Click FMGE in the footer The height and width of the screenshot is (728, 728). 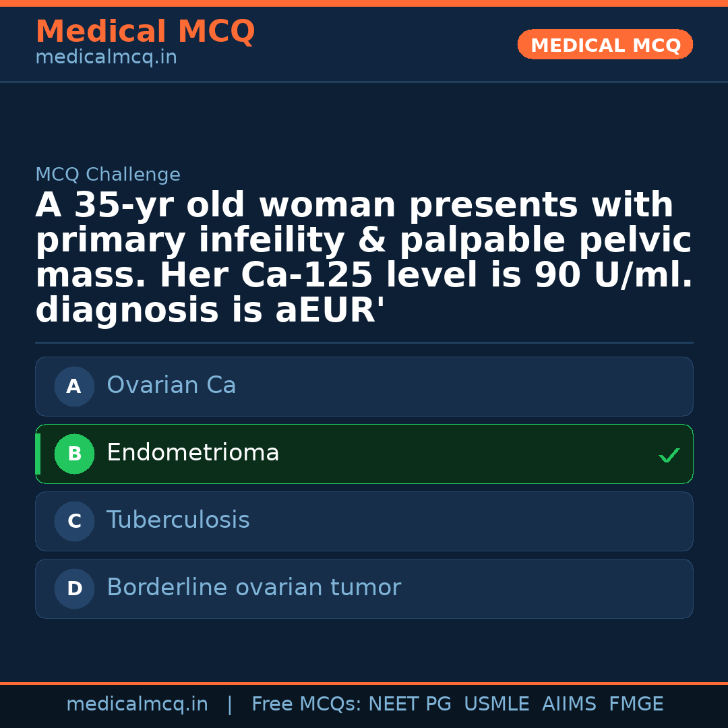[x=636, y=704]
